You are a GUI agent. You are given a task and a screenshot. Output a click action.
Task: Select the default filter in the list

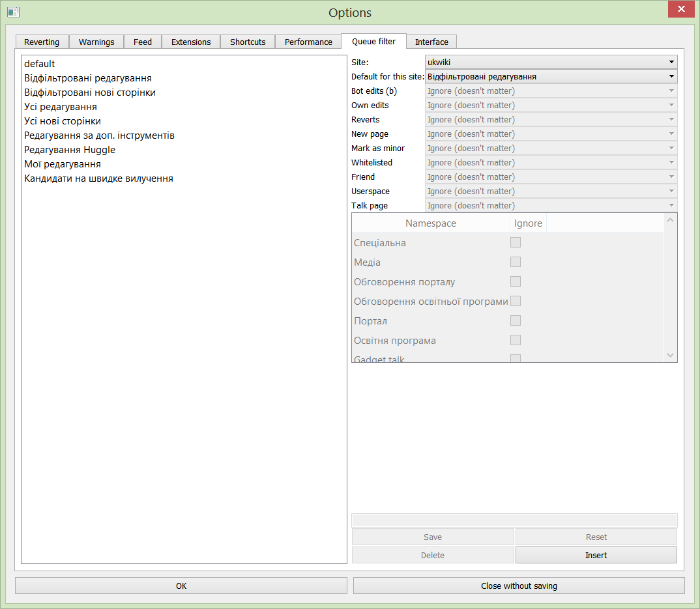(40, 64)
